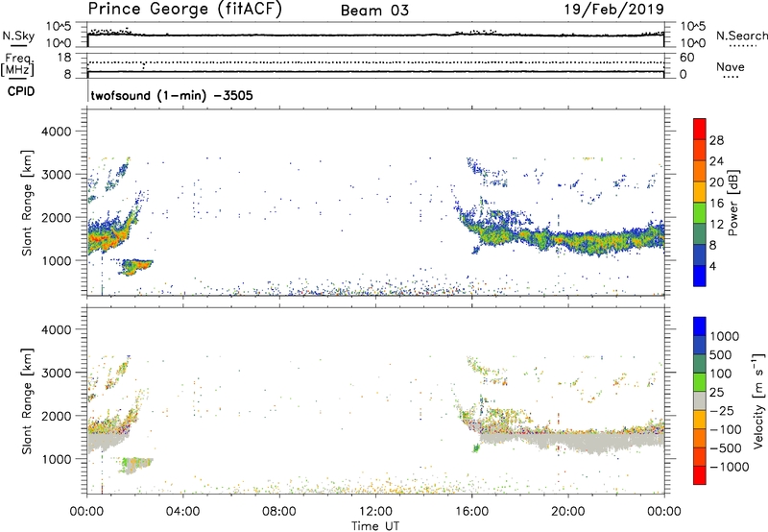Click the '500' tick on the Velocity scale
The width and height of the screenshot is (768, 532).
tap(721, 355)
